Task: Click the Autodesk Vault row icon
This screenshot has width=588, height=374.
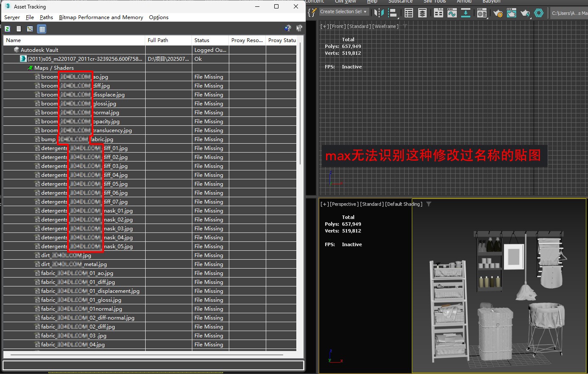Action: coord(17,50)
